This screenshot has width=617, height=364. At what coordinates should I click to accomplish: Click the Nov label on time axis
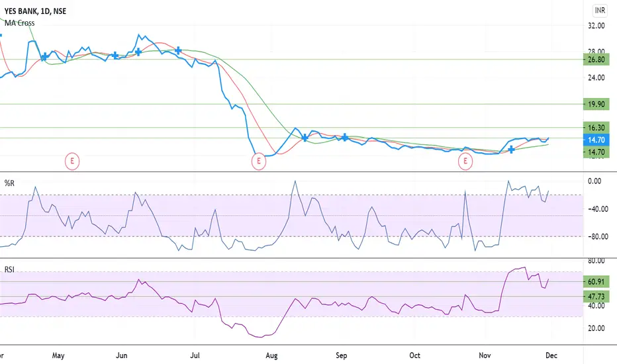click(x=485, y=355)
